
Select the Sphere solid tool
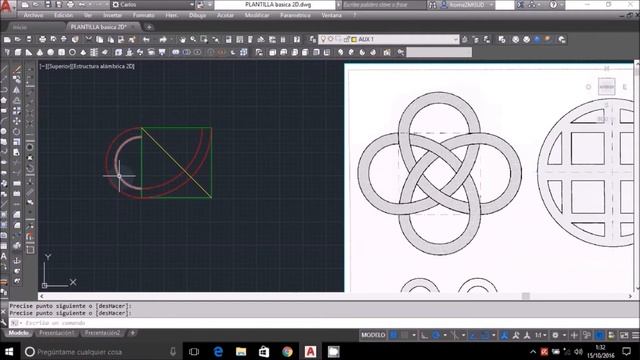(x=51, y=52)
